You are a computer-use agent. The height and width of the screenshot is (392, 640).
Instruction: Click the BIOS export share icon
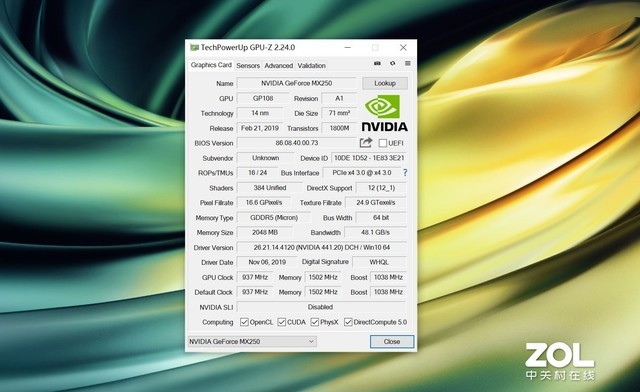click(x=366, y=143)
